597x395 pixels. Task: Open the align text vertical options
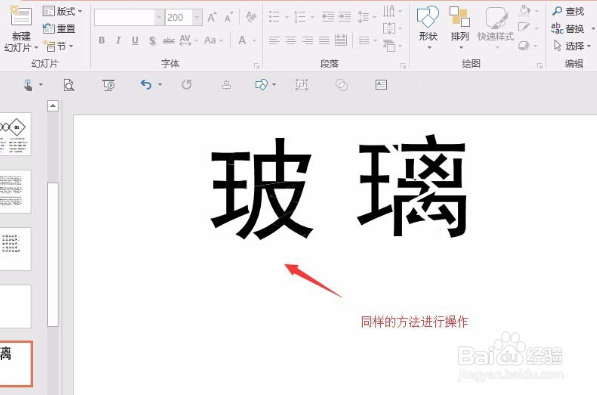pyautogui.click(x=392, y=28)
